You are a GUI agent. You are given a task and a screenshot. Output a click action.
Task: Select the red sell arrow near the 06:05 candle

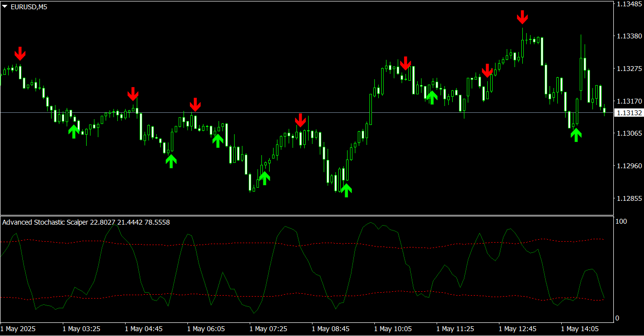195,105
